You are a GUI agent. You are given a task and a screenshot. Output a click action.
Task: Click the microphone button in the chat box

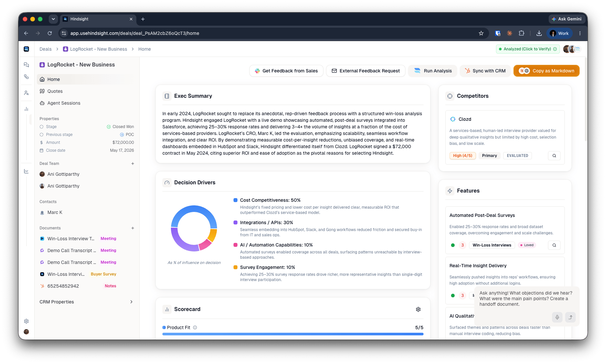pos(557,317)
